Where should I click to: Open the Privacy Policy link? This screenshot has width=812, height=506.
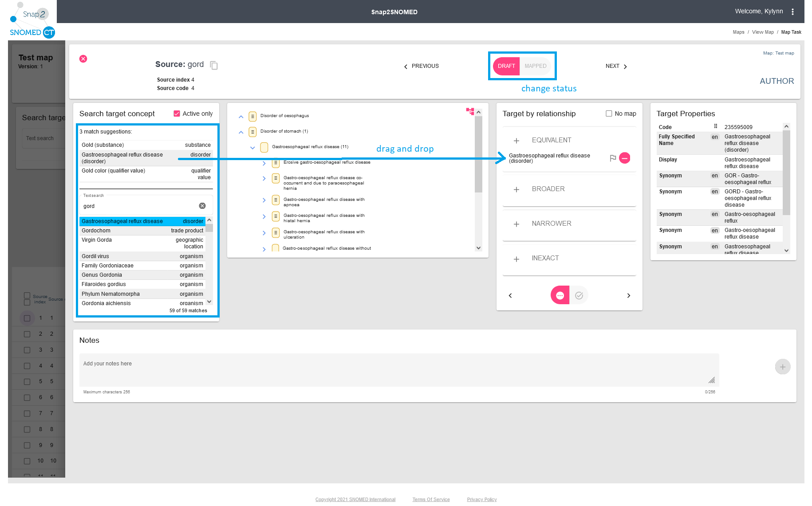tap(482, 499)
